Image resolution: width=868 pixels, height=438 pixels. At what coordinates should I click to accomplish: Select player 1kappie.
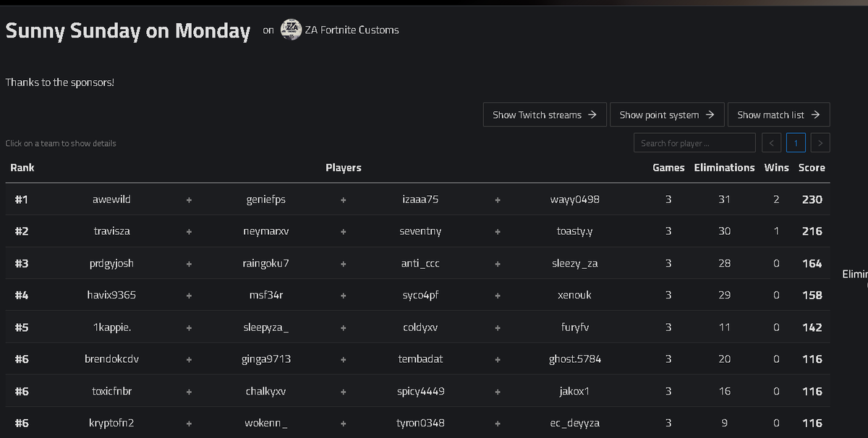[112, 327]
